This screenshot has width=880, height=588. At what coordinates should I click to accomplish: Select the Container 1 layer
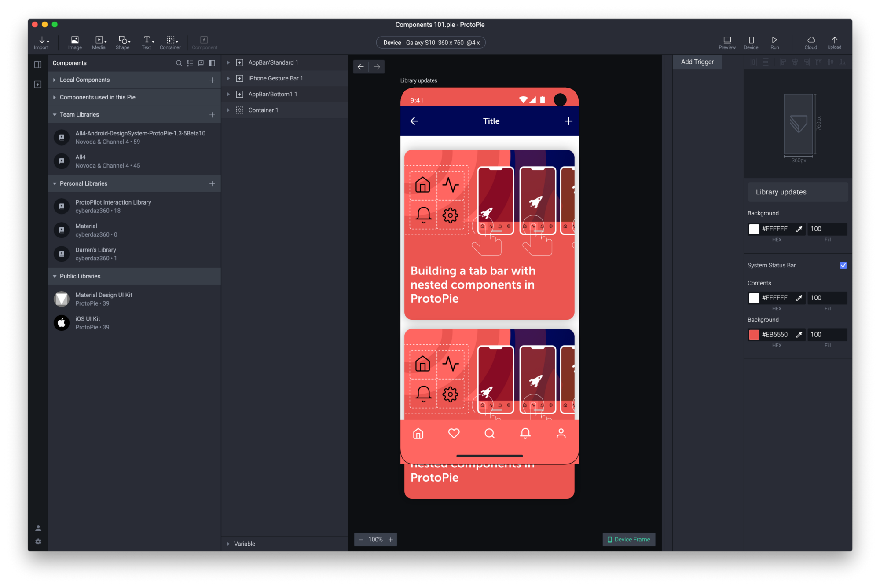[x=263, y=110]
